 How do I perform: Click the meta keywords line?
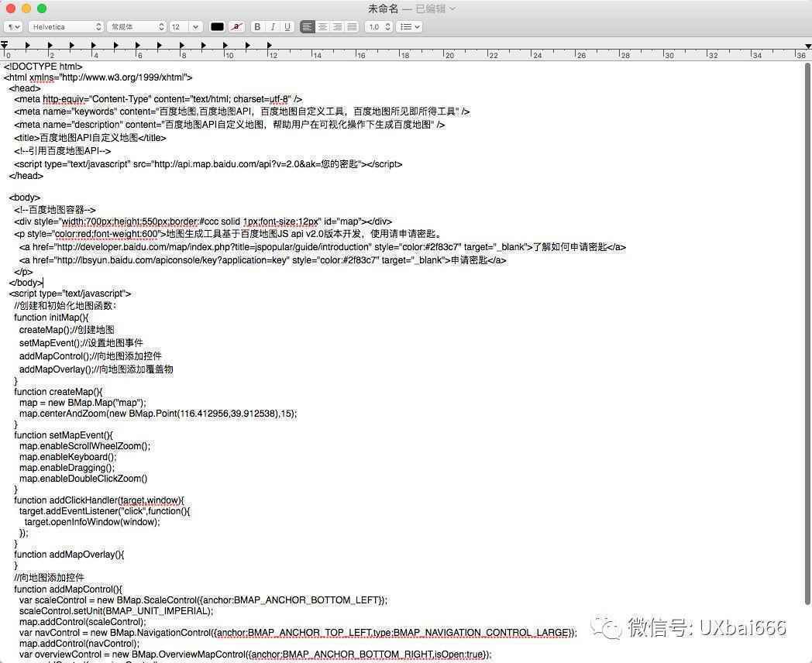coord(242,112)
